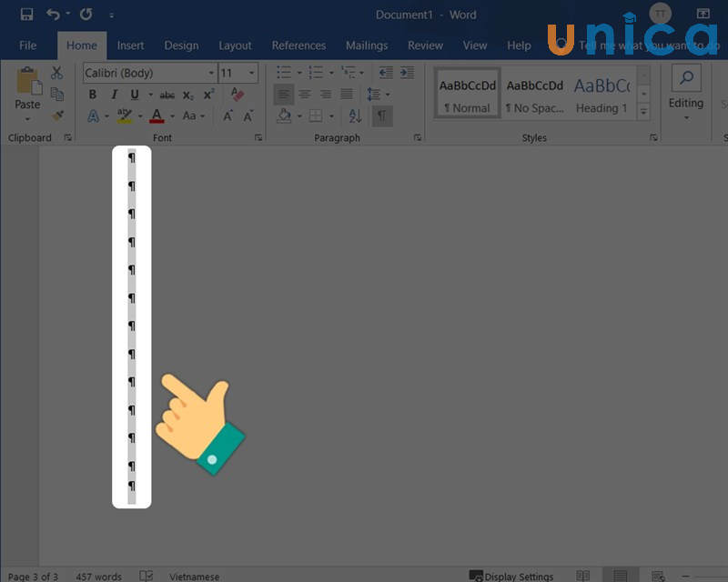Open the File tab

28,45
